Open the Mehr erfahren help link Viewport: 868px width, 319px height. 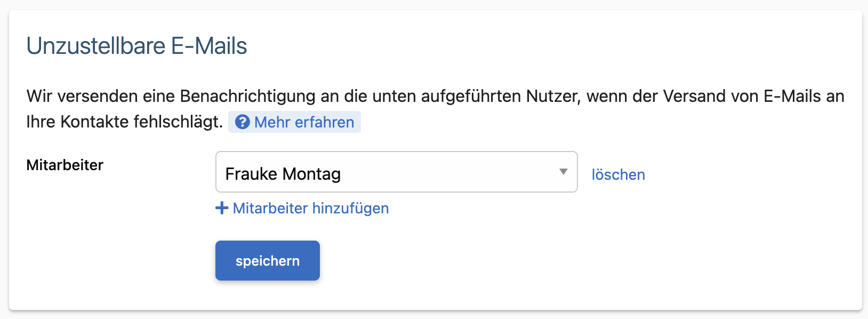tap(294, 122)
